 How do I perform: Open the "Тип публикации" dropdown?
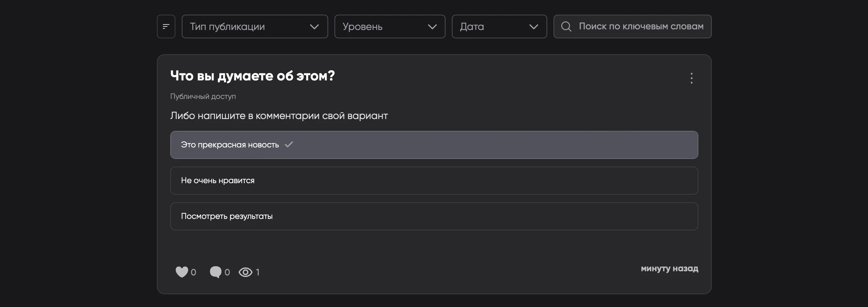coord(254,26)
